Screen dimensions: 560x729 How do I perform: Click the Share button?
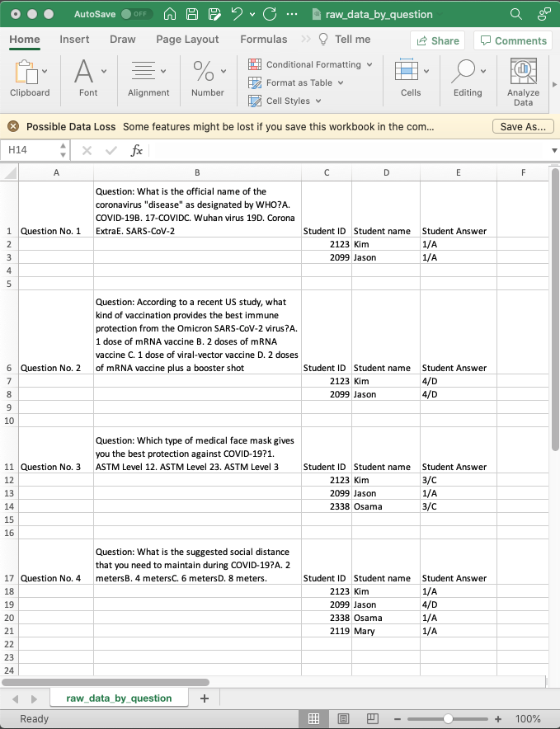point(438,41)
